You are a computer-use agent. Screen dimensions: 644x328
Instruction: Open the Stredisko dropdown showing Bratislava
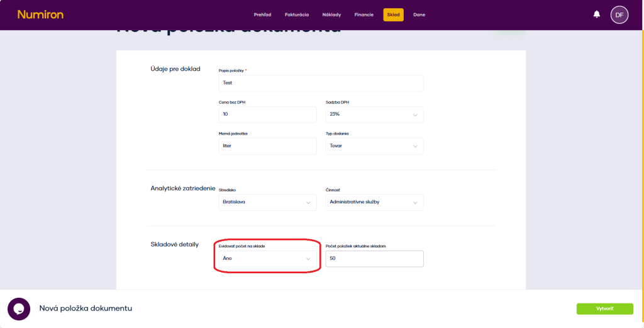pyautogui.click(x=267, y=203)
